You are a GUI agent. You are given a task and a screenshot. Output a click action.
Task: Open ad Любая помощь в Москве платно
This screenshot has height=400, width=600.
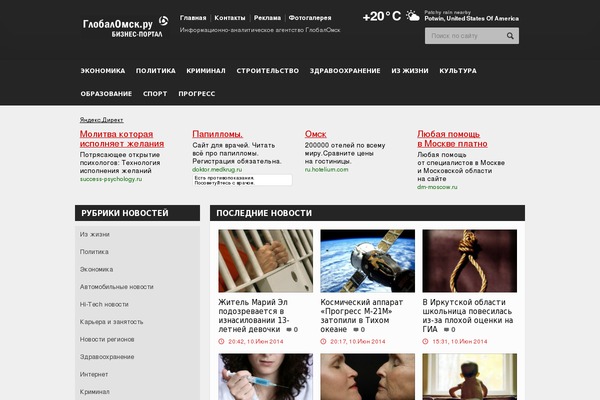452,139
